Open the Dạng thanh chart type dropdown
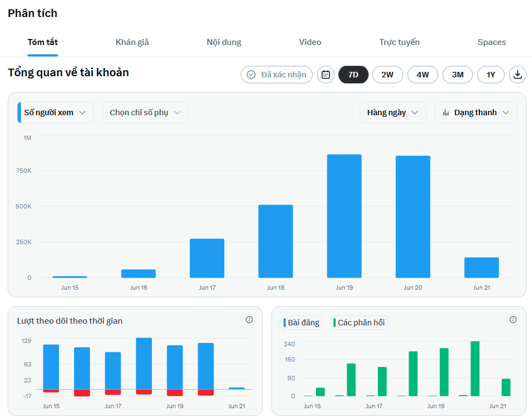This screenshot has width=532, height=417. [x=476, y=112]
